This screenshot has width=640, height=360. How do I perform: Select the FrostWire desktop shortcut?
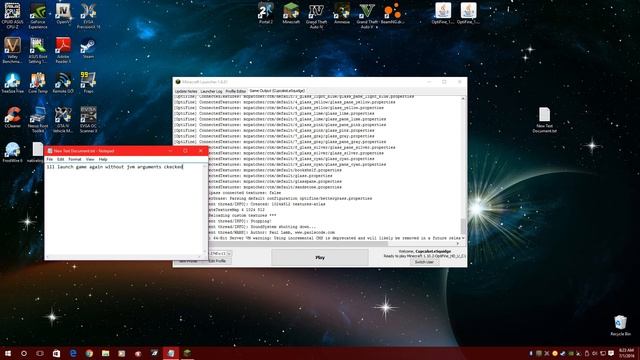pyautogui.click(x=12, y=152)
